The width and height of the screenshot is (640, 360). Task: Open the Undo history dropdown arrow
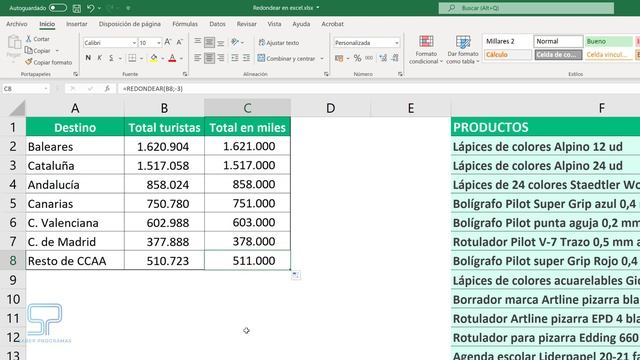click(x=99, y=8)
